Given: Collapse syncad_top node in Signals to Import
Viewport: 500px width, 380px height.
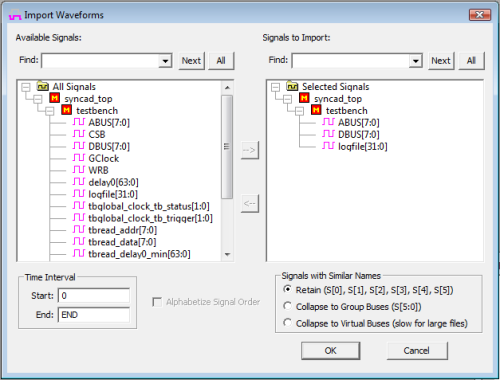Looking at the screenshot, I should (x=287, y=99).
